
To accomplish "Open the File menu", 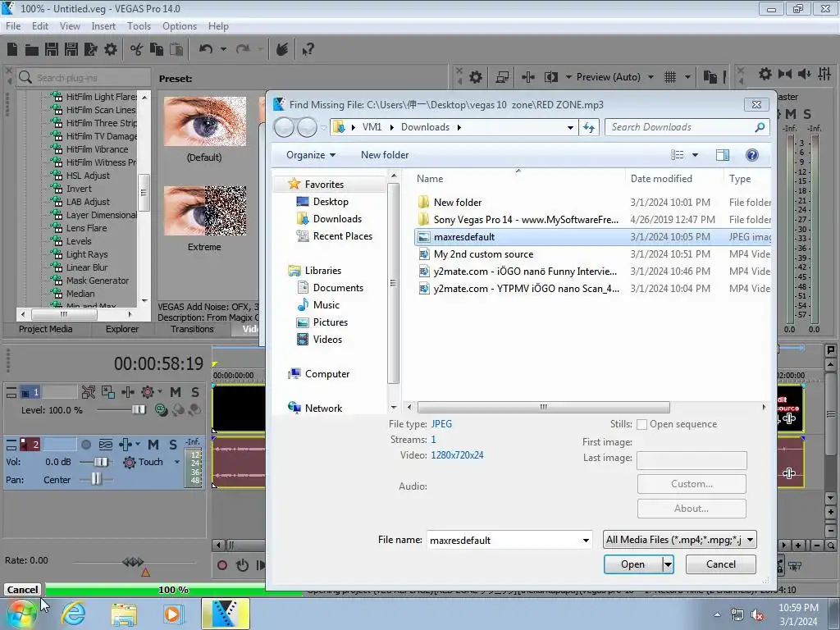I will [13, 26].
